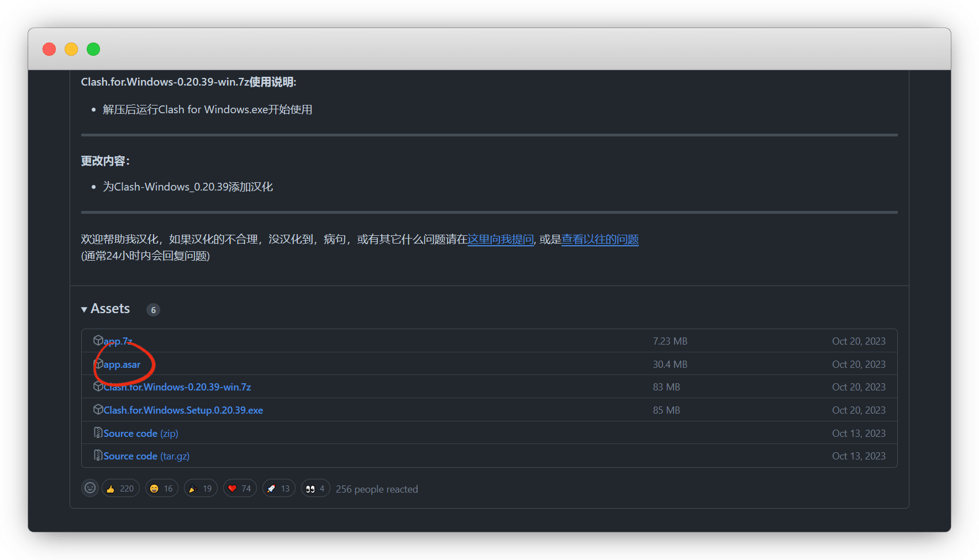Click the 83 MB file size
979x560 pixels.
666,387
